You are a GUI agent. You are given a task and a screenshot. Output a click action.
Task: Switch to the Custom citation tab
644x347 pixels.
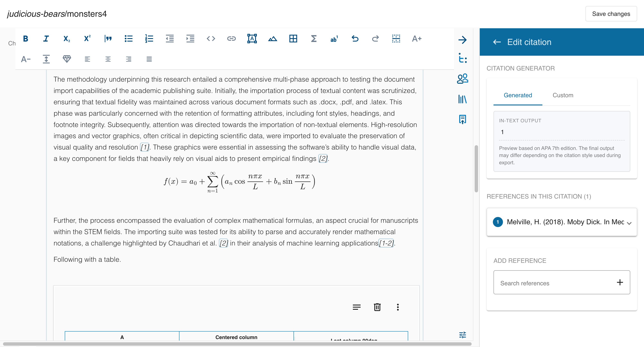(x=563, y=95)
